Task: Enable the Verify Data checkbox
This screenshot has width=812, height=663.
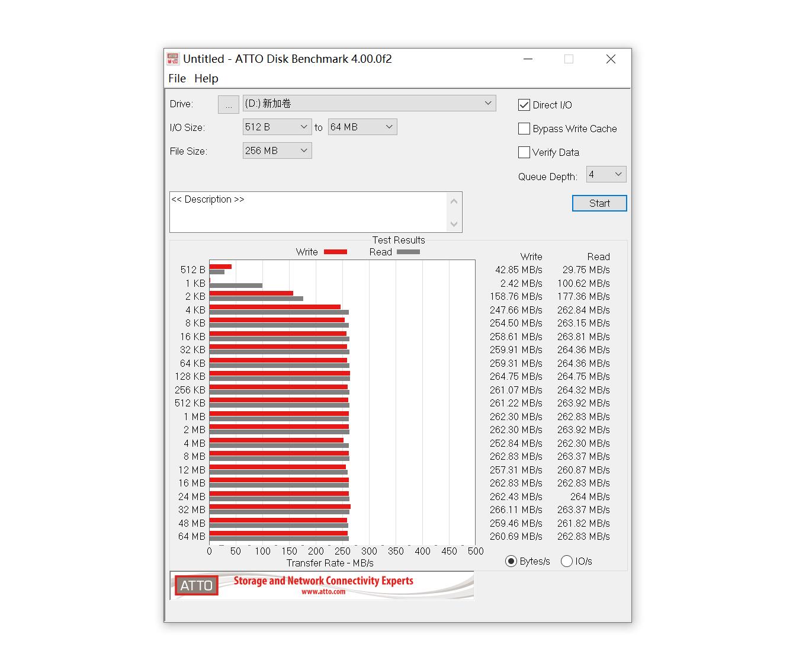Action: 524,152
